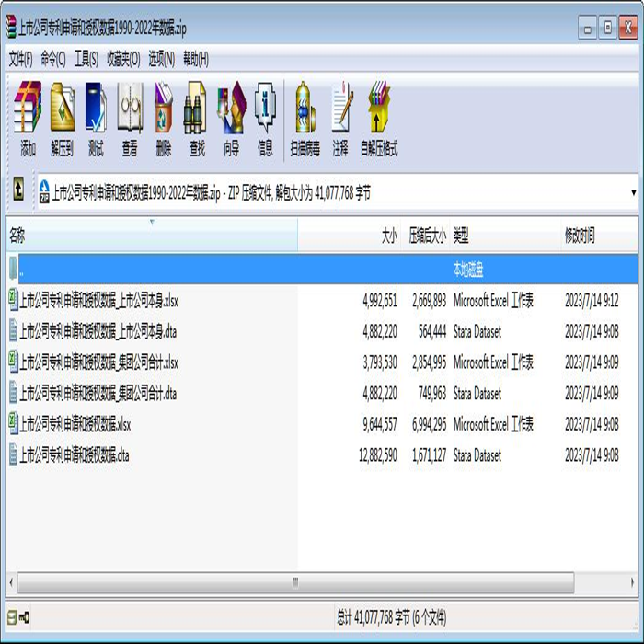
Task: Open the 查看 (View) tool
Action: (x=130, y=108)
